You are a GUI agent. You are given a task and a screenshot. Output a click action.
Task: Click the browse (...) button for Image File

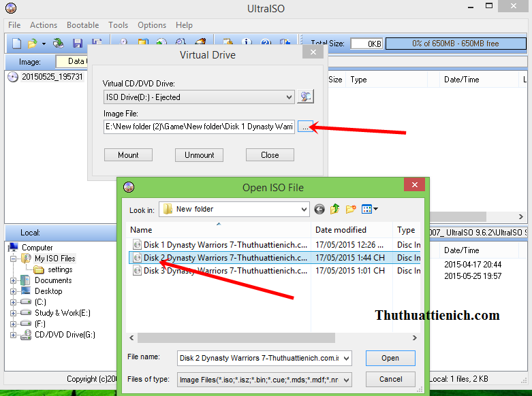click(x=305, y=127)
